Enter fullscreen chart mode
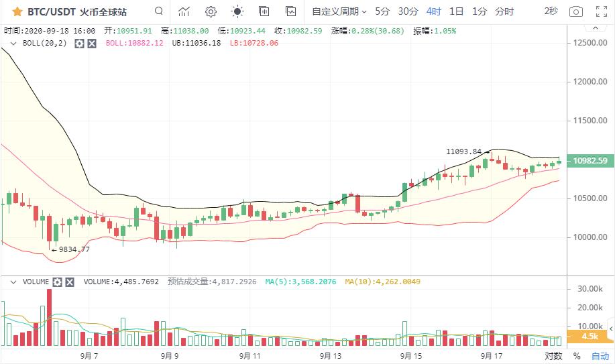This screenshot has width=615, height=364. [601, 11]
